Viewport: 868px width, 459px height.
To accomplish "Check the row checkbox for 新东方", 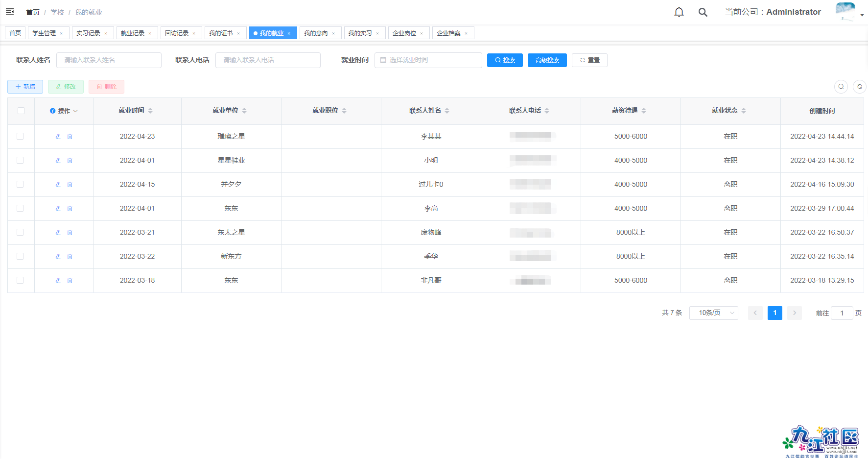I will 21,256.
